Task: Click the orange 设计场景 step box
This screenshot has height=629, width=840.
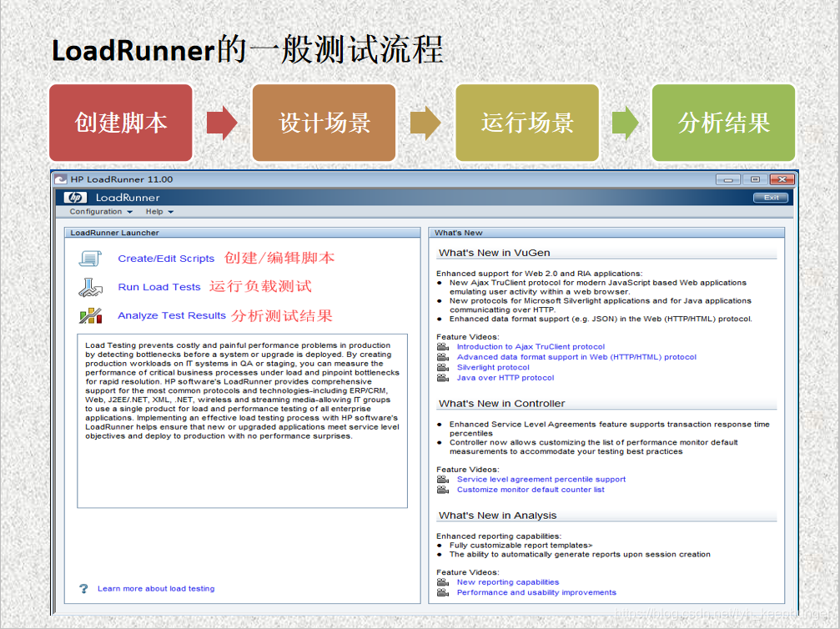Action: coord(324,123)
